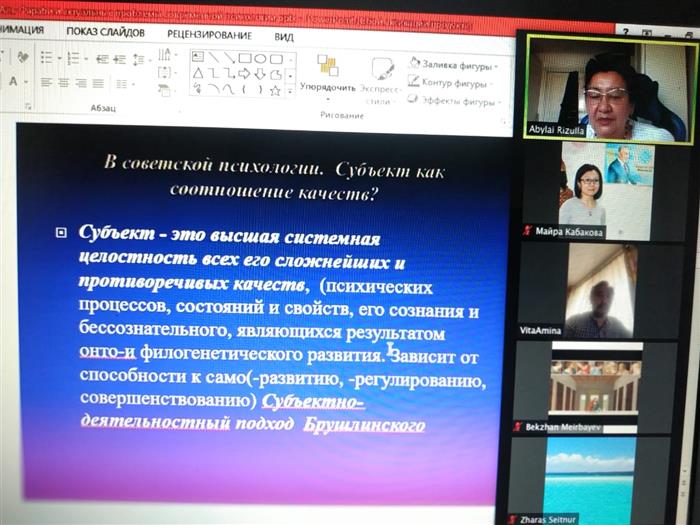Select the star shape in shapes gallery
Image resolution: width=700 pixels, height=525 pixels.
pyautogui.click(x=274, y=89)
